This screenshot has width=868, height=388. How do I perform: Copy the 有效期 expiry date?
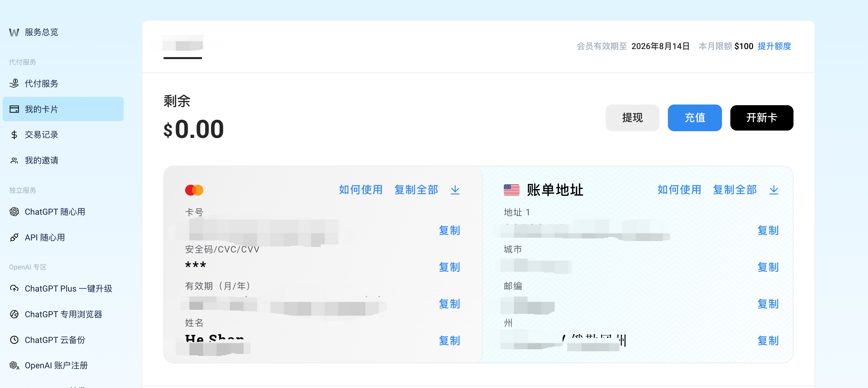coord(449,304)
